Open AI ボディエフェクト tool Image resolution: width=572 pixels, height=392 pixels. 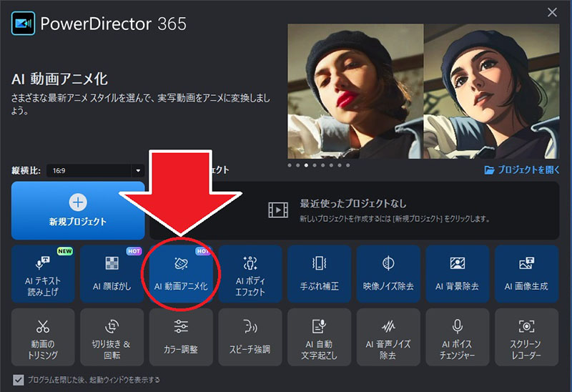click(250, 274)
